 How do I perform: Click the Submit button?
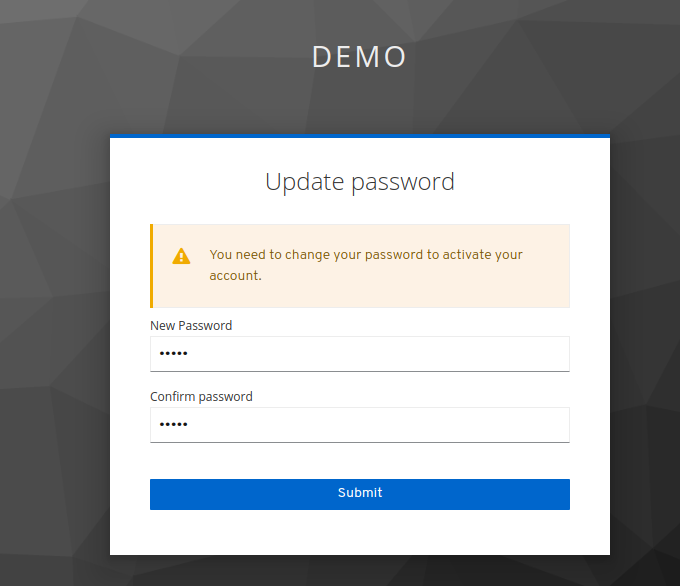pos(360,494)
